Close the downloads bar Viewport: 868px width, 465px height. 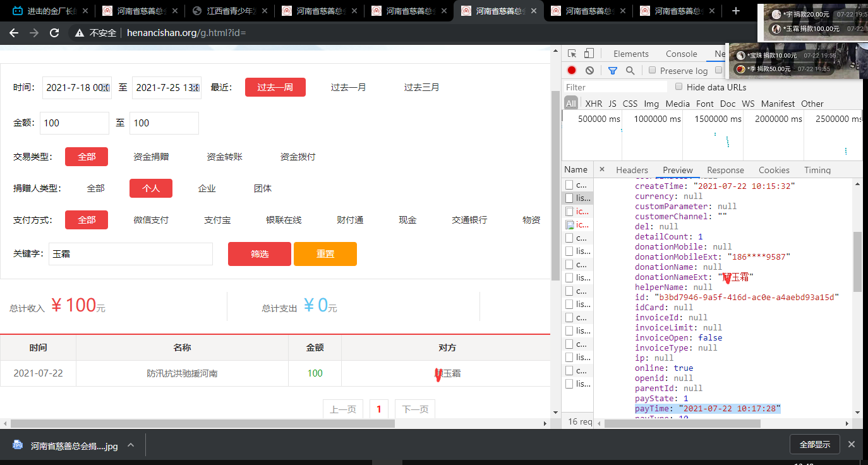pyautogui.click(x=852, y=444)
